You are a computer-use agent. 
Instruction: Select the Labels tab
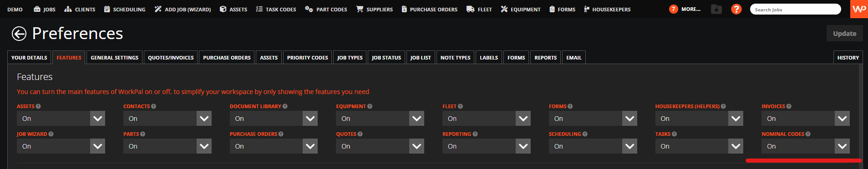pos(489,58)
